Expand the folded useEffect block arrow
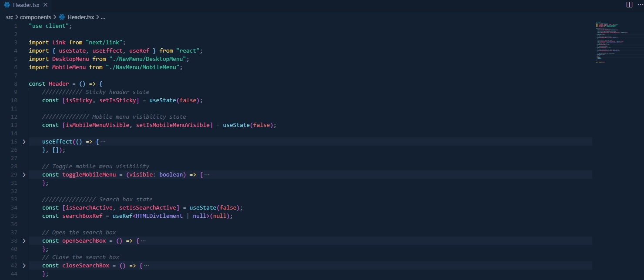Image resolution: width=644 pixels, height=280 pixels. point(24,142)
